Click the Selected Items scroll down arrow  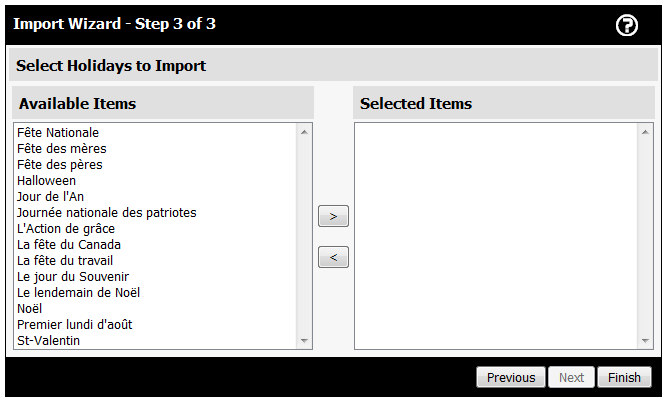[645, 341]
